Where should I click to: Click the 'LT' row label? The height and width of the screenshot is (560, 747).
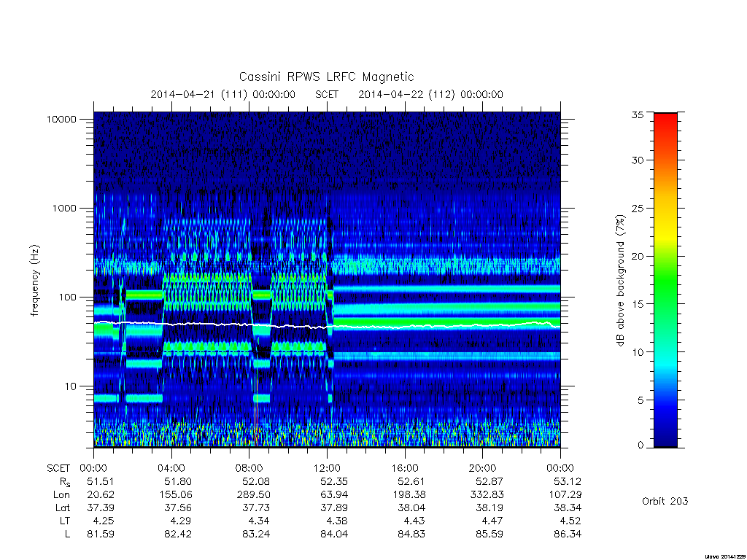[64, 521]
